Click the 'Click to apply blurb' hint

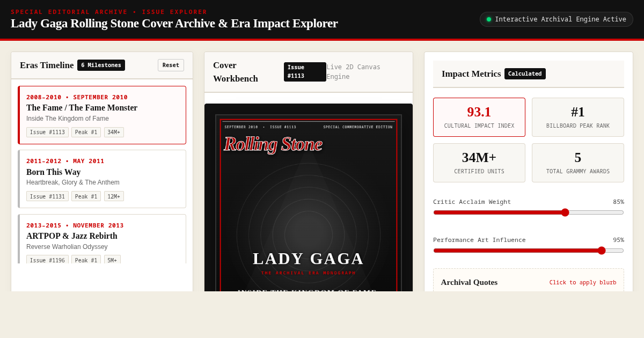click(x=583, y=282)
